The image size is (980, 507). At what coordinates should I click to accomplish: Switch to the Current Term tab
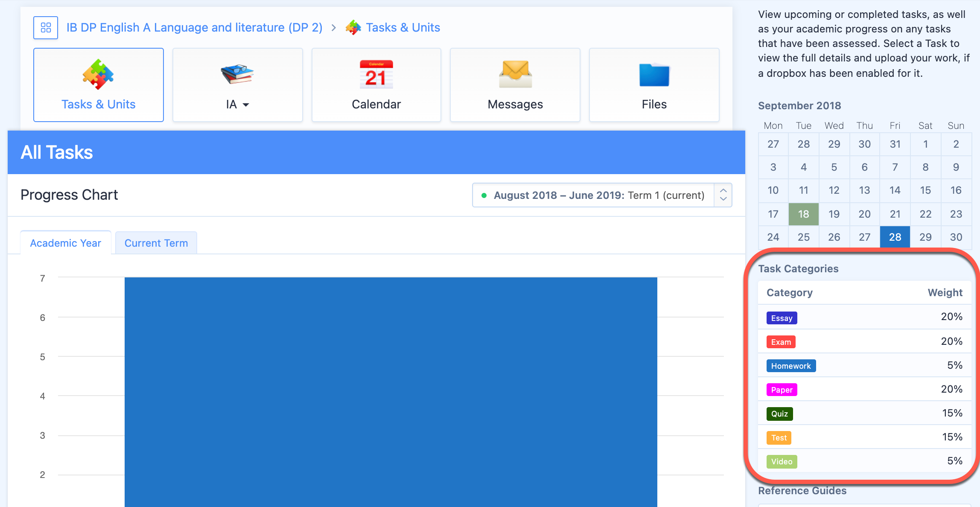156,243
